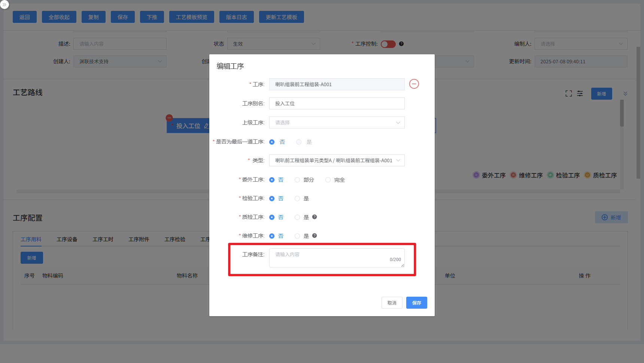
Task: Click the 返回 button
Action: coord(25,17)
